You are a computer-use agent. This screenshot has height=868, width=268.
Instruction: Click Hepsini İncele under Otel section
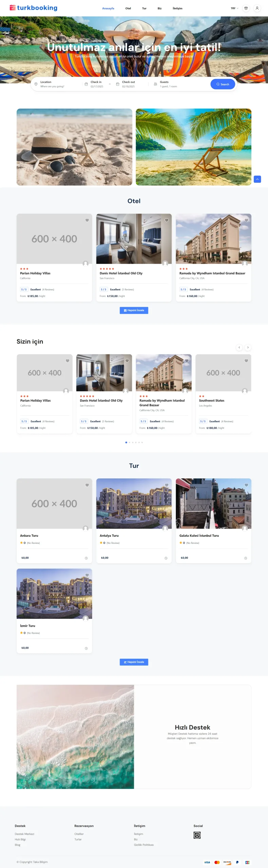[134, 310]
